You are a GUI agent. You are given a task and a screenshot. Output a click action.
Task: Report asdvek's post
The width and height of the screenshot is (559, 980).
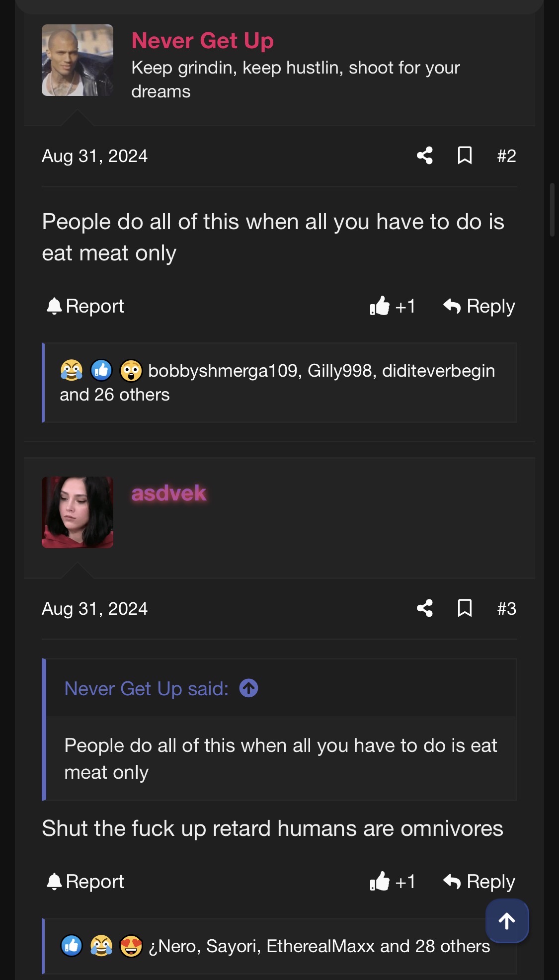pyautogui.click(x=85, y=882)
